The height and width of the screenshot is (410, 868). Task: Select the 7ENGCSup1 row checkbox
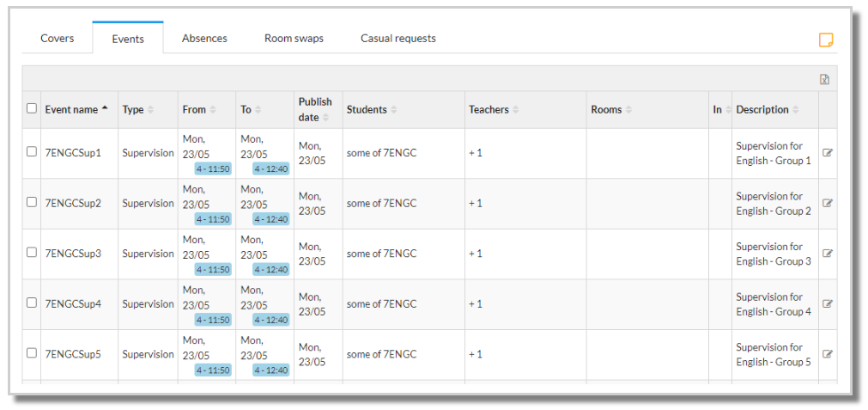pos(32,151)
